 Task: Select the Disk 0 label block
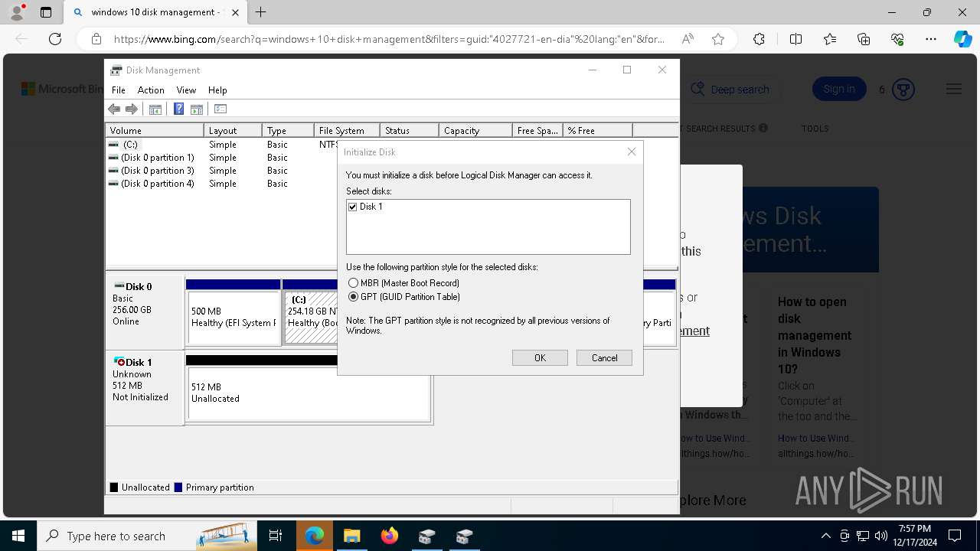point(145,311)
